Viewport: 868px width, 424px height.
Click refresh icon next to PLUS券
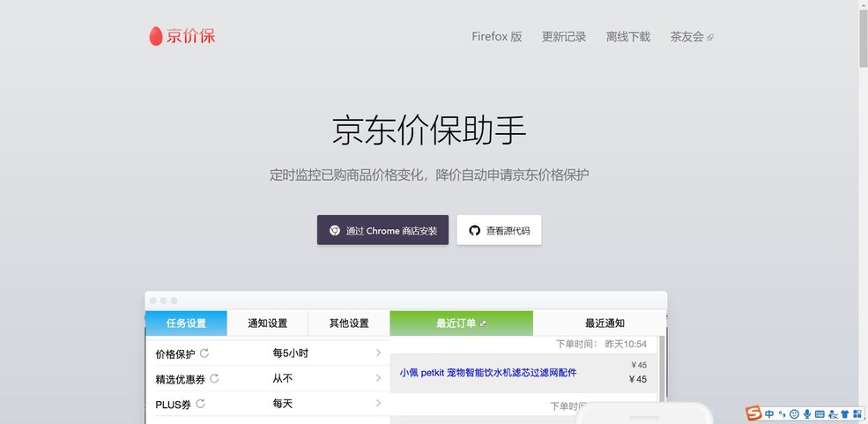pyautogui.click(x=200, y=404)
